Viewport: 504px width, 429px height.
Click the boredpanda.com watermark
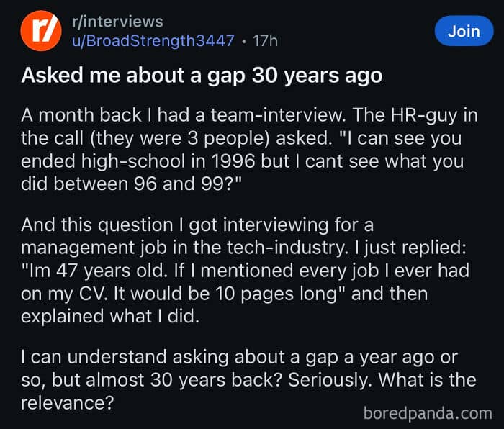click(x=428, y=413)
